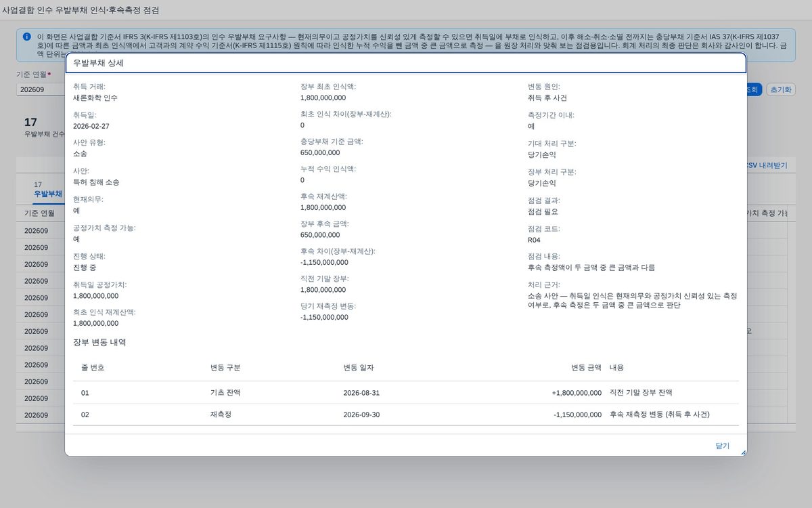
Task: Close the 우발부채 상세 dialog with 닫기
Action: (722, 446)
